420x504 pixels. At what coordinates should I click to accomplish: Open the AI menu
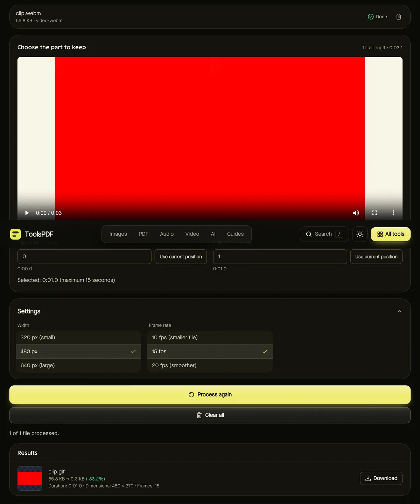(213, 234)
